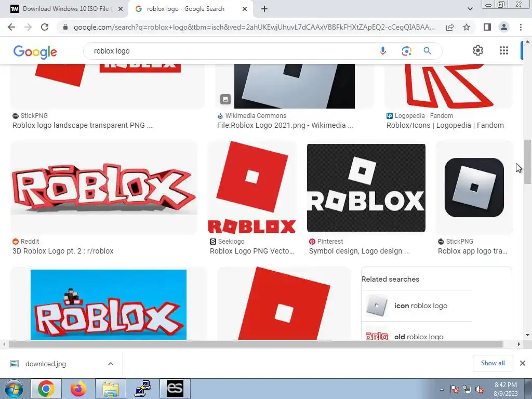Viewport: 532px width, 399px height.
Task: Click the address bar URL
Action: (254, 27)
